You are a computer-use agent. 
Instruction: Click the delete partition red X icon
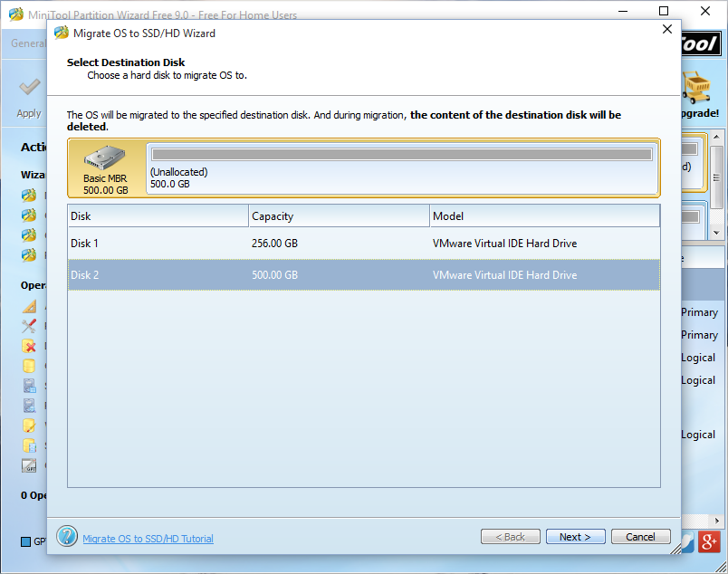(x=29, y=346)
